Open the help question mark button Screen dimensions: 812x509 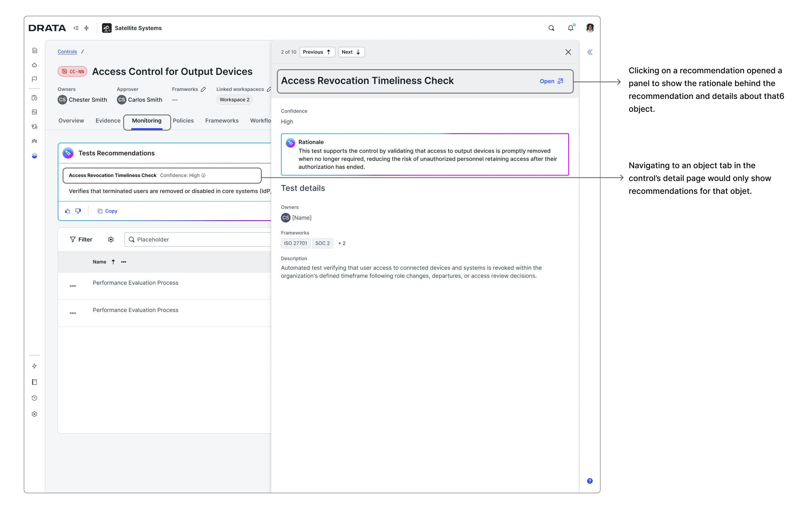590,481
